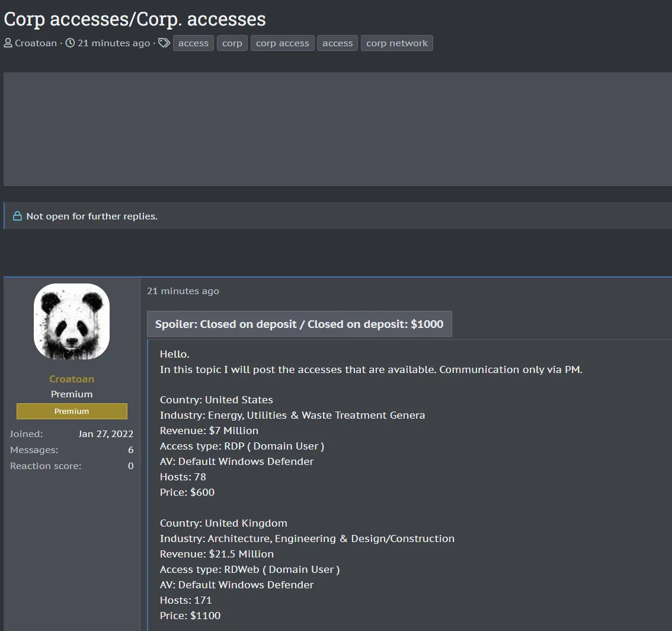
Task: Collapse the Closed on deposit spoiler
Action: [299, 324]
